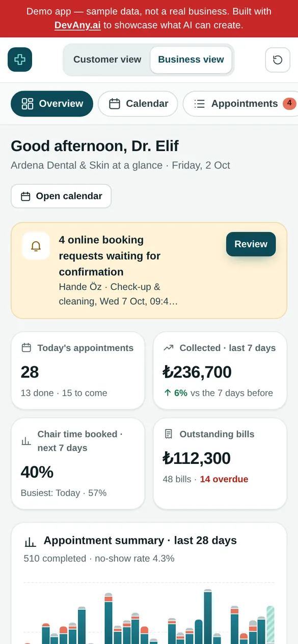This screenshot has width=298, height=644.
Task: Click the teal medical cross logo icon
Action: coord(20,60)
